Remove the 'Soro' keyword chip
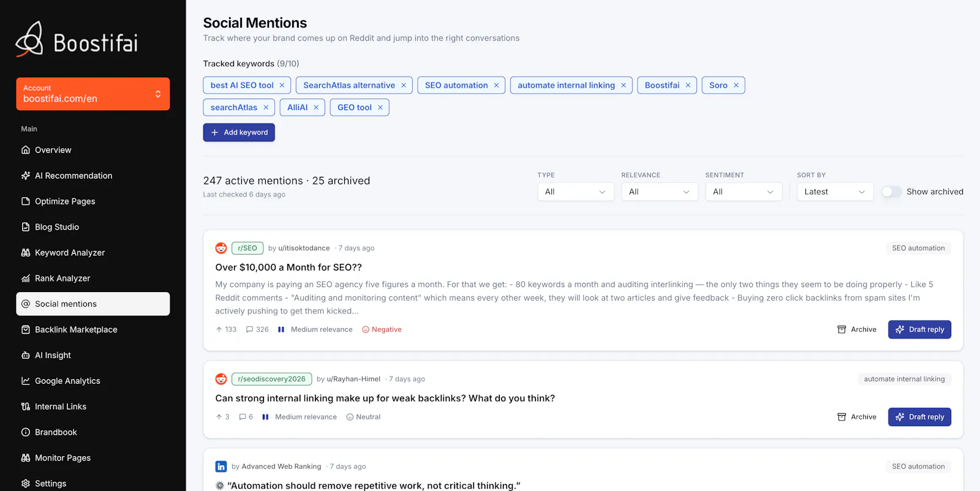Viewport: 980px width, 491px height. click(x=736, y=85)
